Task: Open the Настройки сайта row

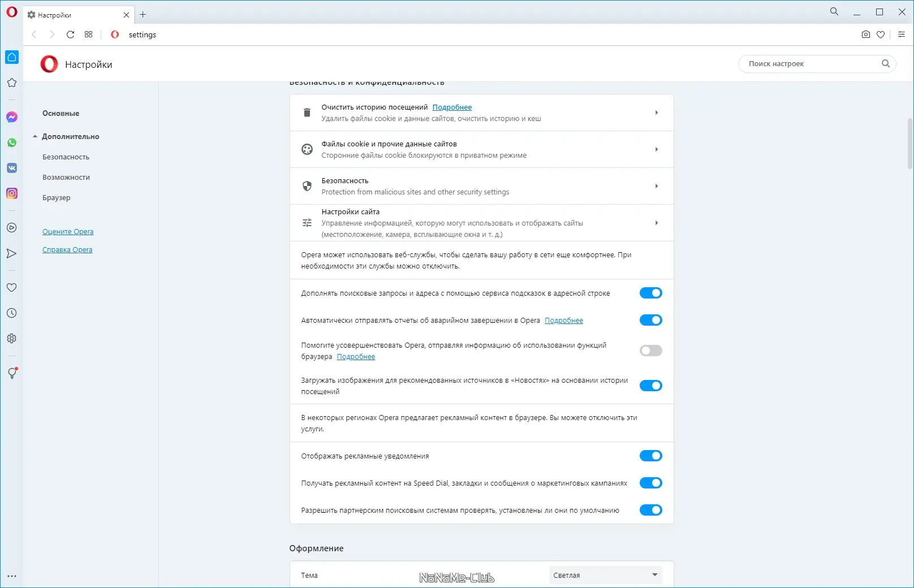Action: [481, 223]
